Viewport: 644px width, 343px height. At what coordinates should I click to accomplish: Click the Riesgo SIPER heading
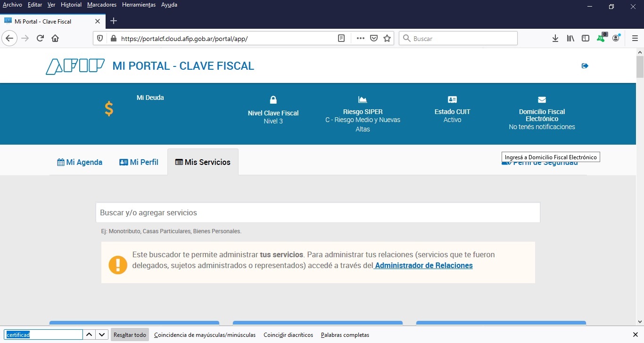(363, 112)
